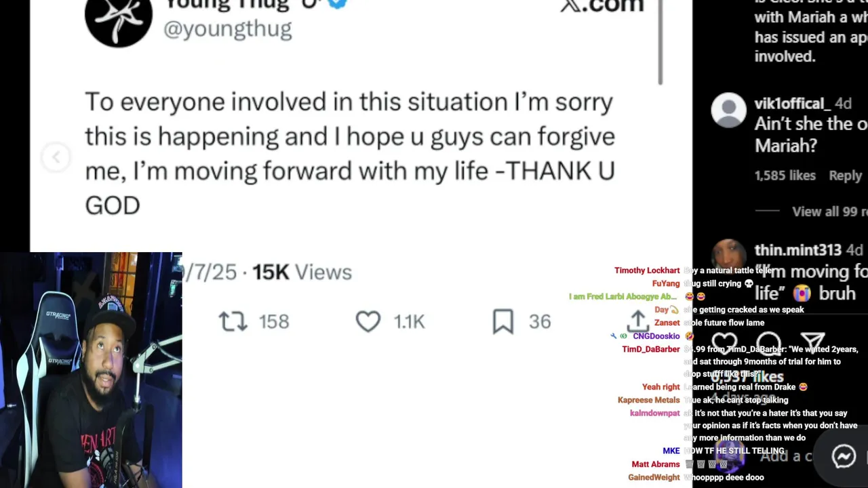Screen dimensions: 868x488
Task: Open the @youngthug handle link
Action: click(x=228, y=29)
